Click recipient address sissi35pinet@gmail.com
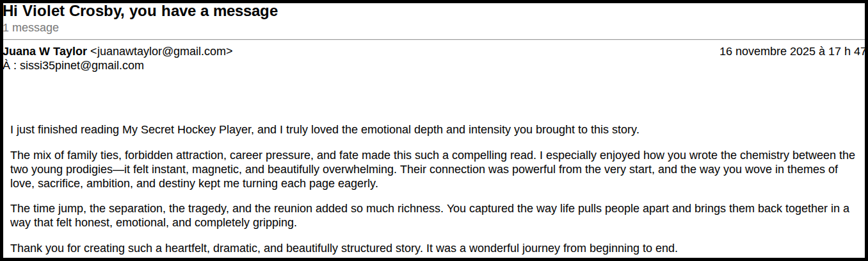The image size is (868, 261). point(82,65)
